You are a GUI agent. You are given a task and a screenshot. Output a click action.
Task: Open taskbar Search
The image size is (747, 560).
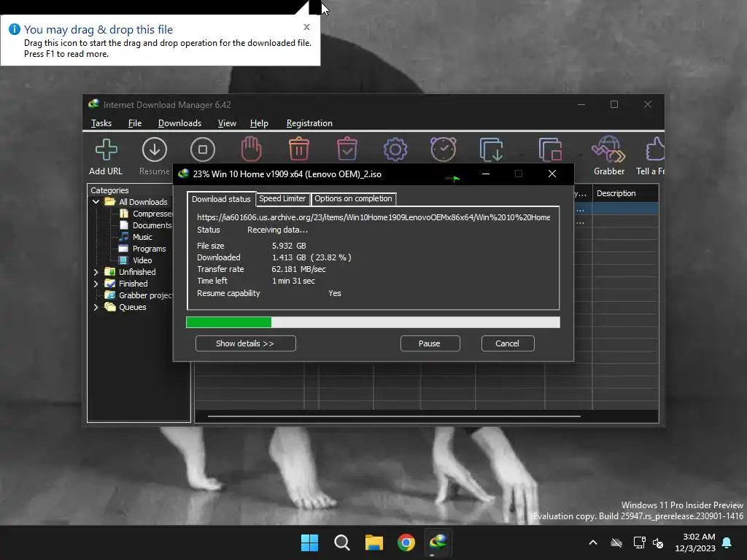coord(342,542)
